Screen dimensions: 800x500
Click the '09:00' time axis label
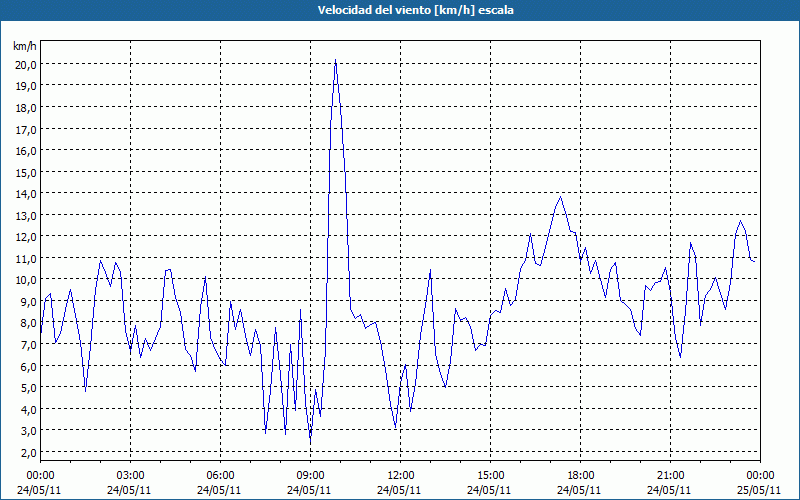(310, 476)
